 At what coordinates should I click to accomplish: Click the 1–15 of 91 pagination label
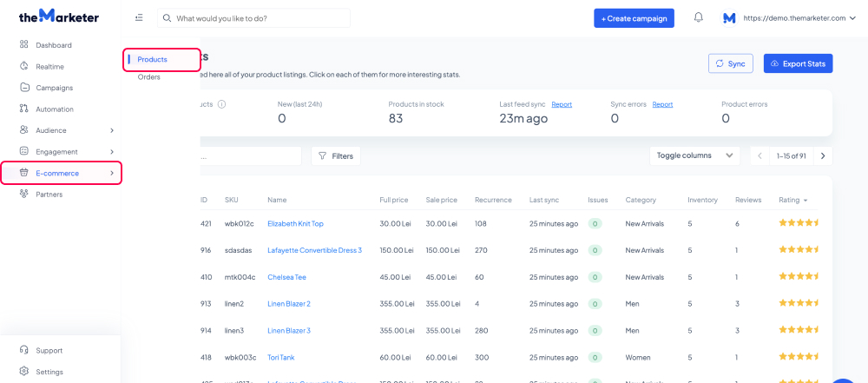[x=791, y=155]
